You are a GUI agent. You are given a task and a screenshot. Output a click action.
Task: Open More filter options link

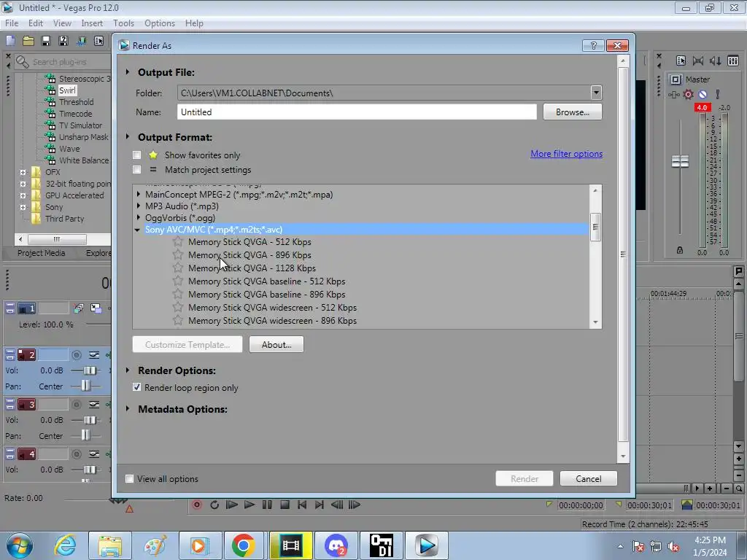(x=566, y=154)
